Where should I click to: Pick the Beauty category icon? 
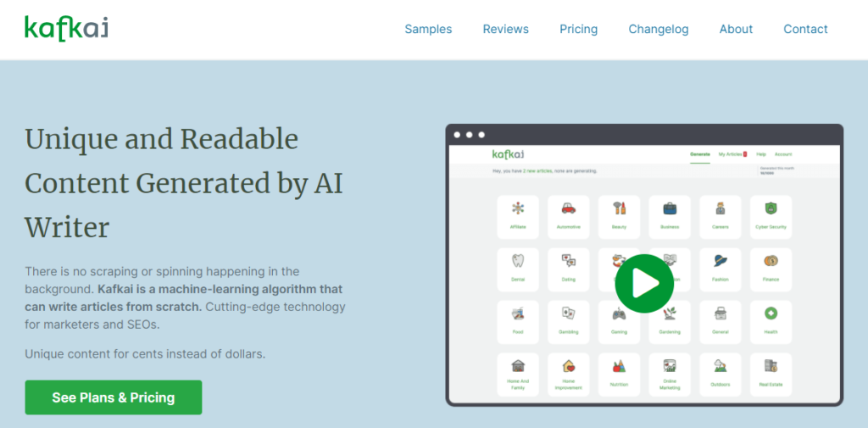[x=619, y=209]
